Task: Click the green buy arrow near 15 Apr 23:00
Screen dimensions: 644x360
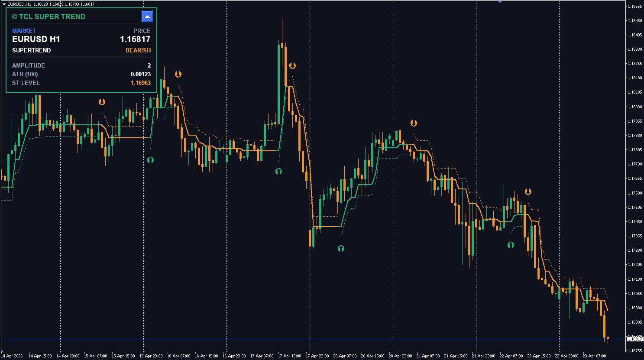Action: click(x=150, y=160)
